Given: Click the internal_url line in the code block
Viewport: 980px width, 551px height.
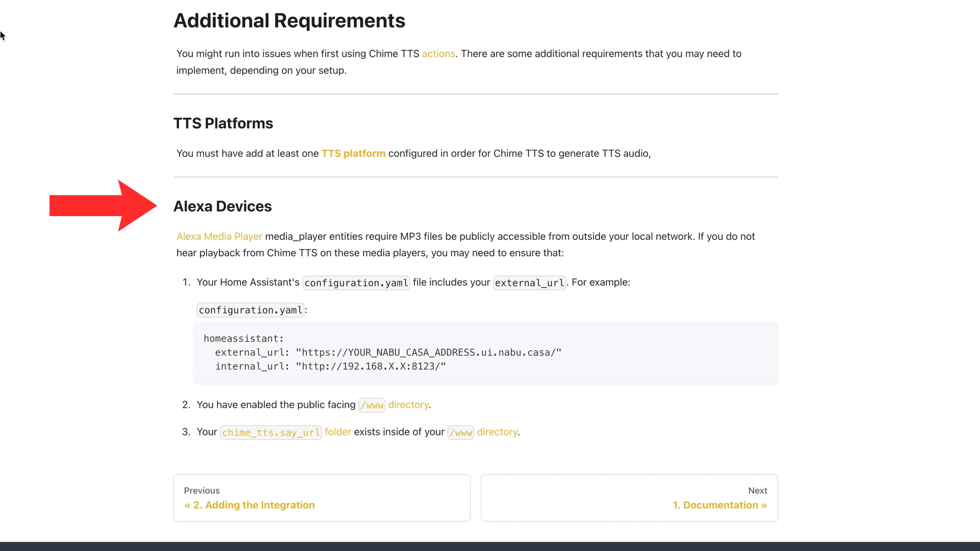Looking at the screenshot, I should (330, 367).
